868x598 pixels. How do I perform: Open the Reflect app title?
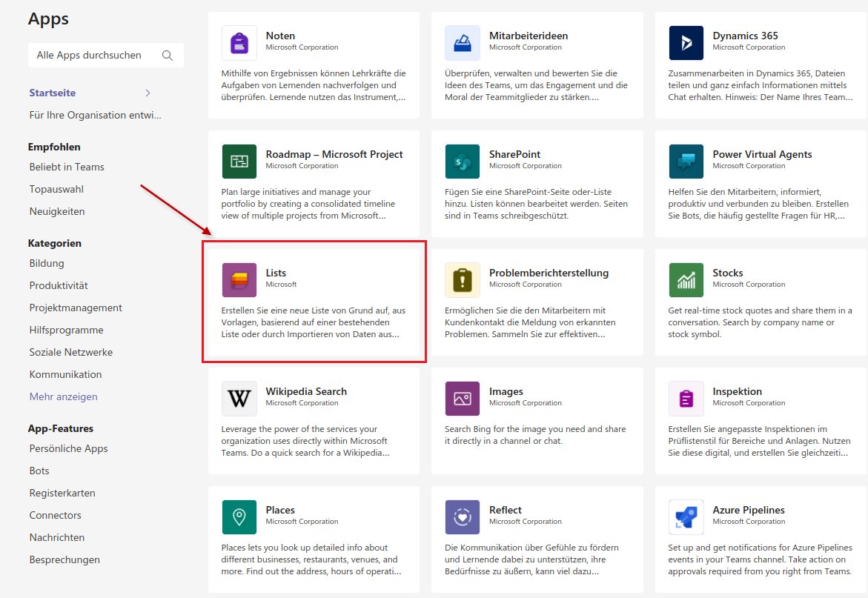[506, 510]
